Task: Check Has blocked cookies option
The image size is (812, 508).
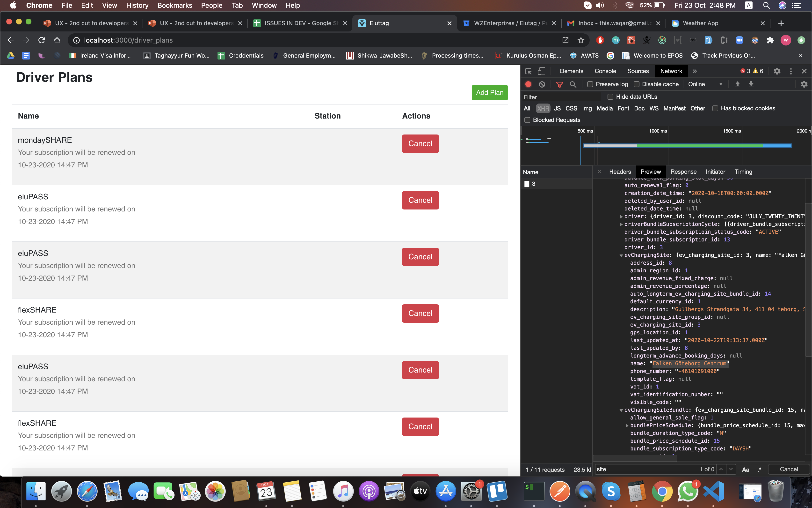Action: pyautogui.click(x=715, y=109)
